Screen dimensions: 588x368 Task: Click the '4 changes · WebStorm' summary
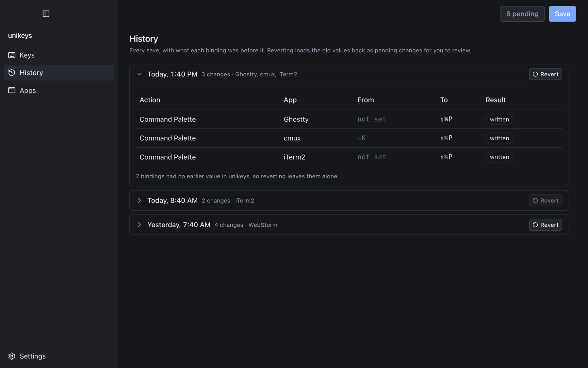pos(246,225)
